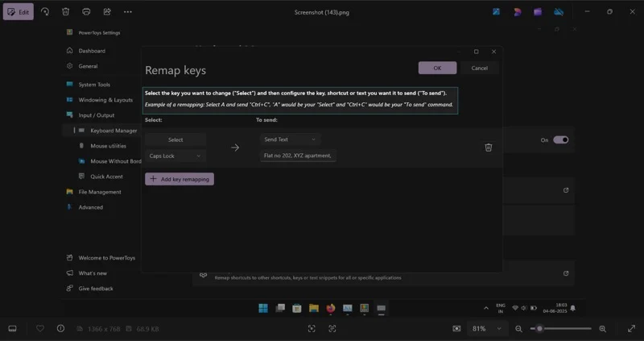Viewport: 644px width, 341px height.
Task: Expand System Tools in PowerToys sidebar
Action: coord(94,85)
